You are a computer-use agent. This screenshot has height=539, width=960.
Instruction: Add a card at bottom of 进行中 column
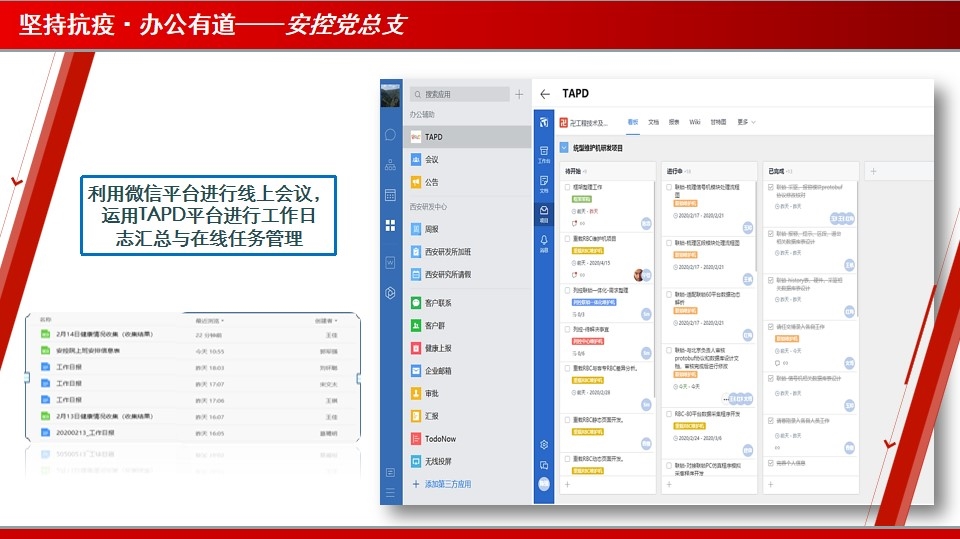(x=669, y=484)
